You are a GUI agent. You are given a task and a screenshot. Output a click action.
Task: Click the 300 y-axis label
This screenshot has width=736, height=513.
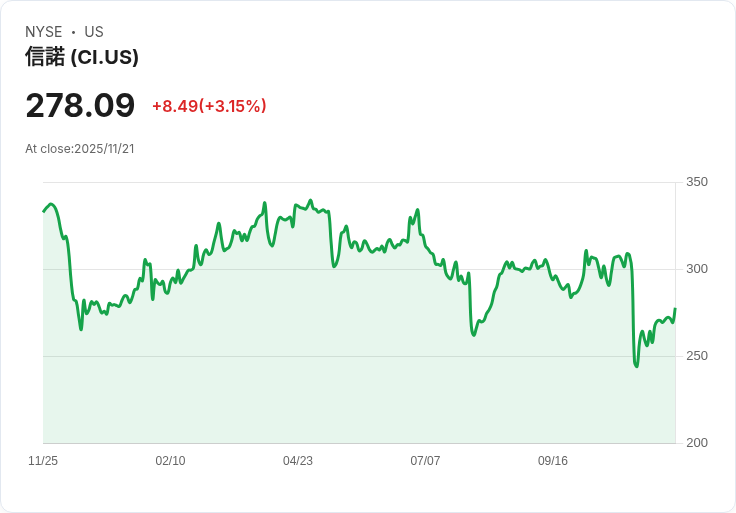pos(696,269)
